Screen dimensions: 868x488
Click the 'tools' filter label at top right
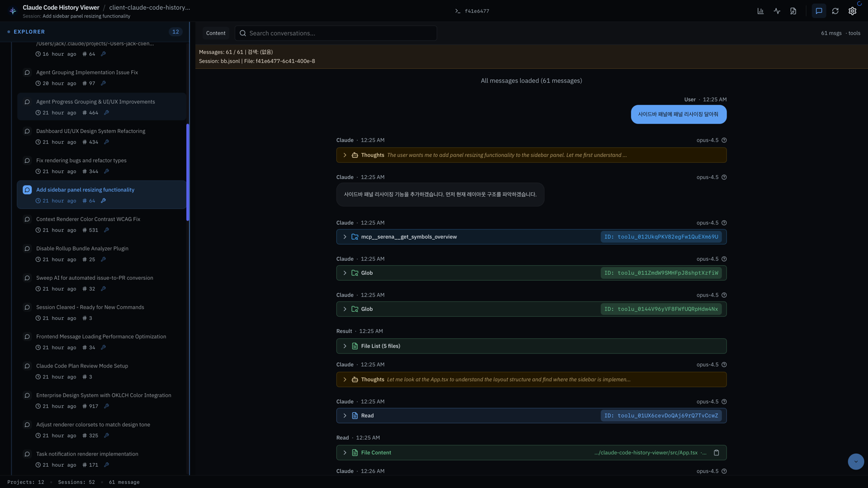click(854, 33)
